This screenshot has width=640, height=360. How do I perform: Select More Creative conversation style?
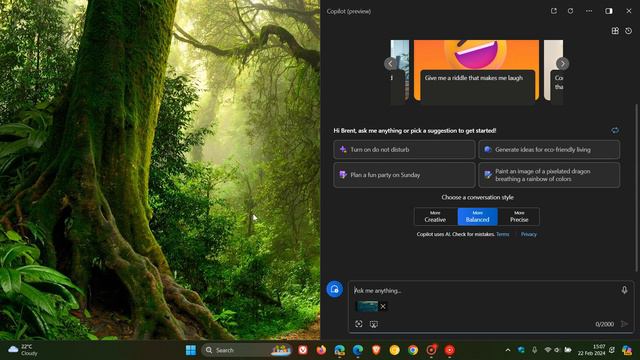coord(435,216)
